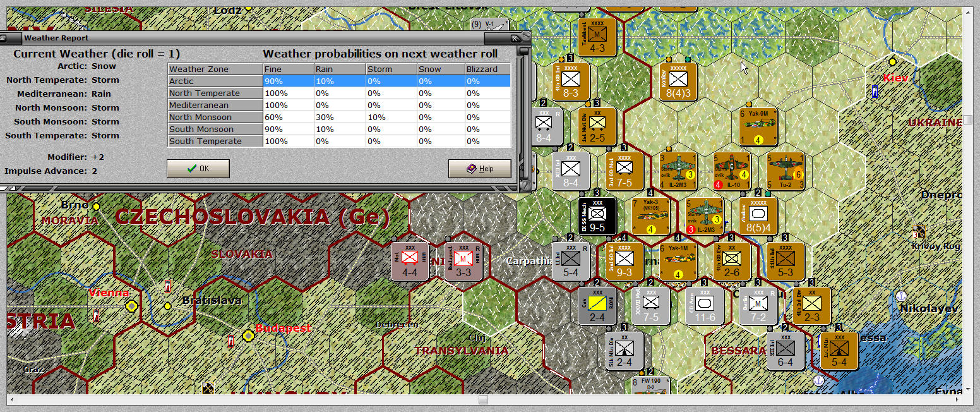The image size is (980, 412).
Task: Click the Krivoy Rog resource icon
Action: tap(919, 232)
